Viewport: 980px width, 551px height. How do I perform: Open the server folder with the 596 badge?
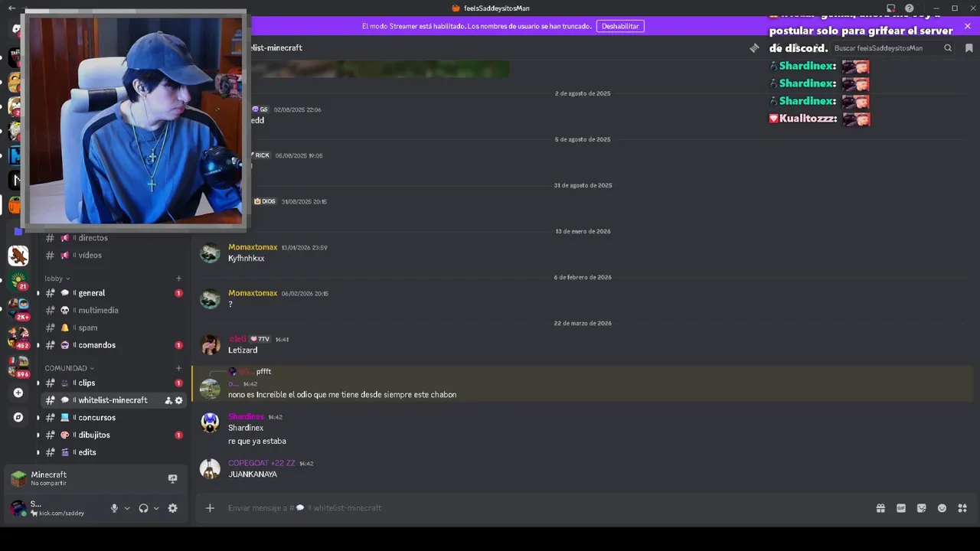[x=18, y=366]
